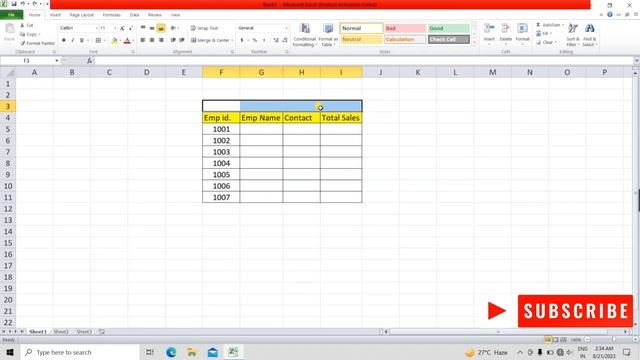The height and width of the screenshot is (360, 640).
Task: Switch to the Formulas tab
Action: coord(111,15)
